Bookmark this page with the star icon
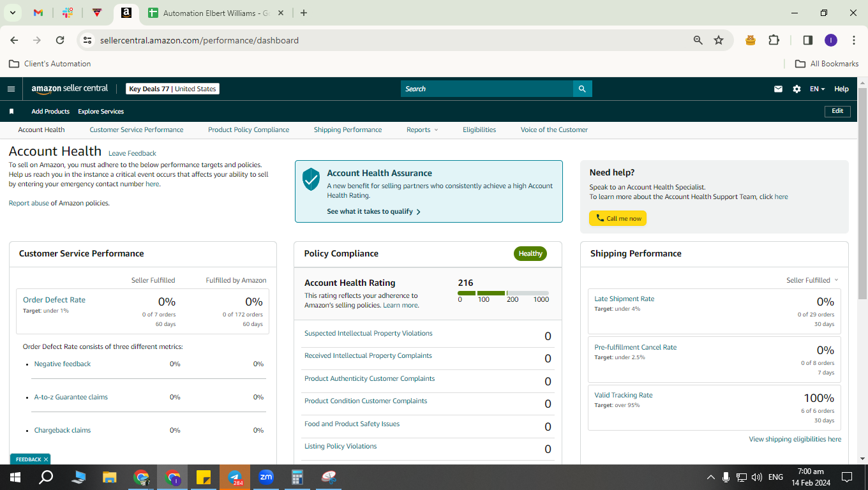Screen dimensions: 868x490 coord(719,40)
